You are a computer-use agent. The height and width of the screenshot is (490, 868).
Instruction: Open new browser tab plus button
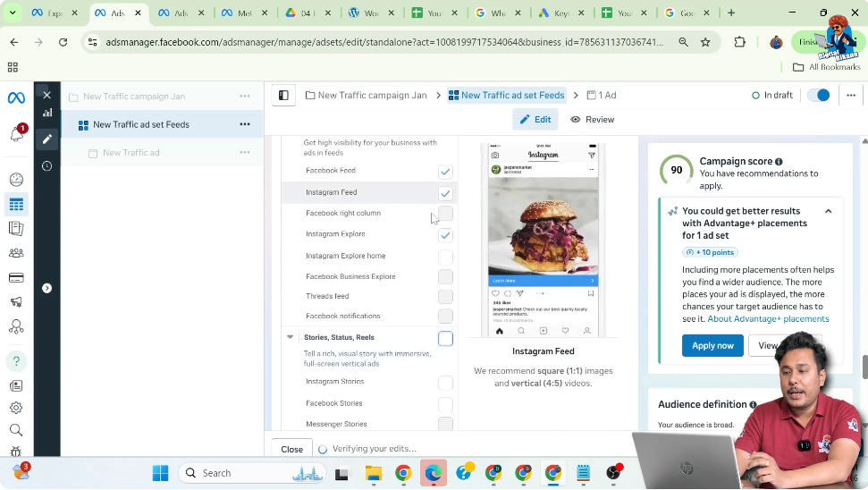[731, 13]
